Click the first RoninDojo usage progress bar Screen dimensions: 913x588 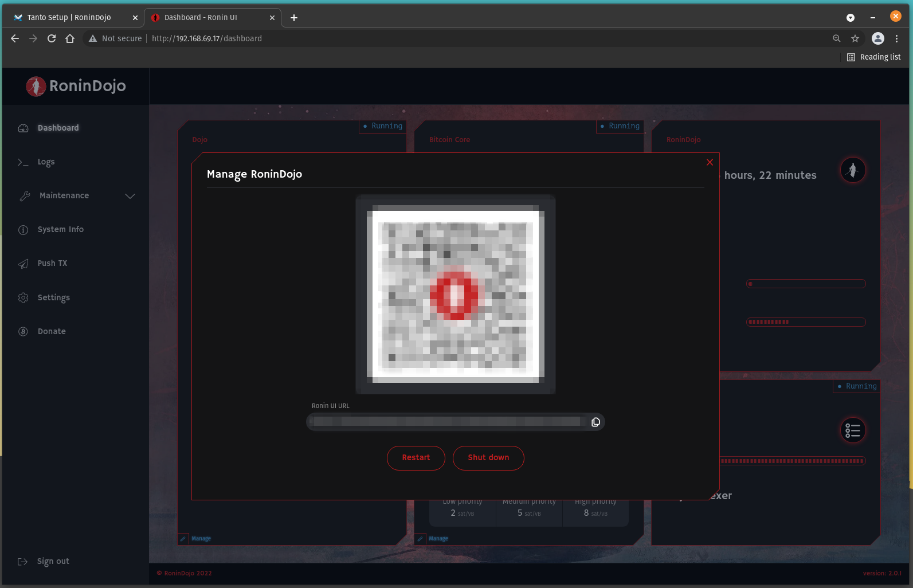point(806,284)
